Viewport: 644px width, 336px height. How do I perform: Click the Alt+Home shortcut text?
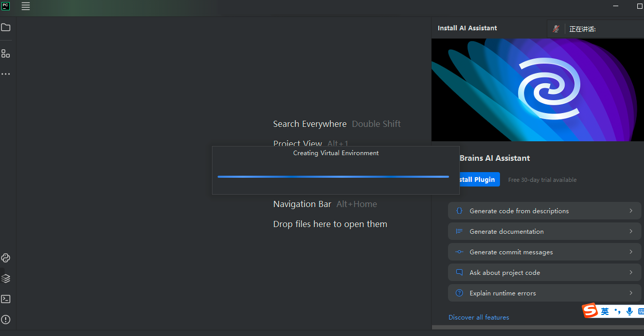356,204
